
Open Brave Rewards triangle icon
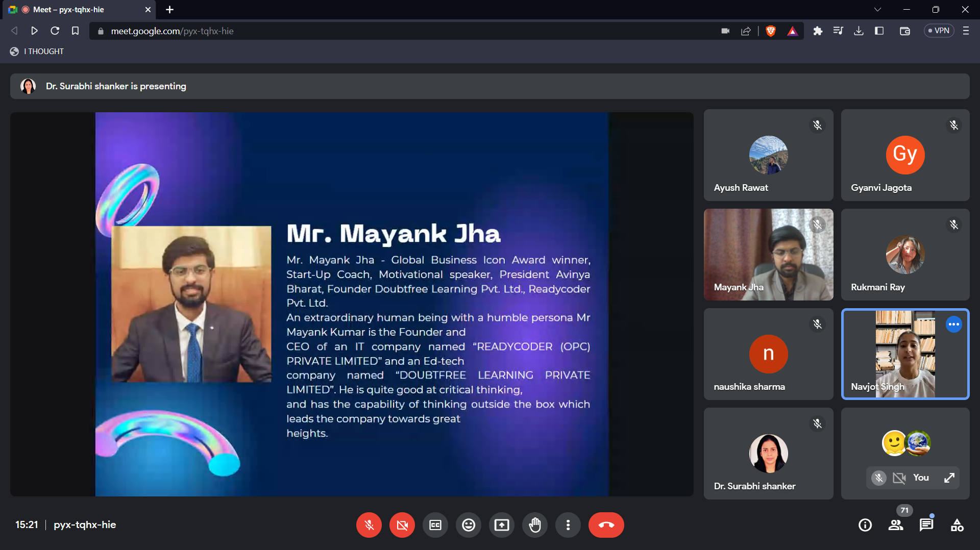[x=792, y=31]
